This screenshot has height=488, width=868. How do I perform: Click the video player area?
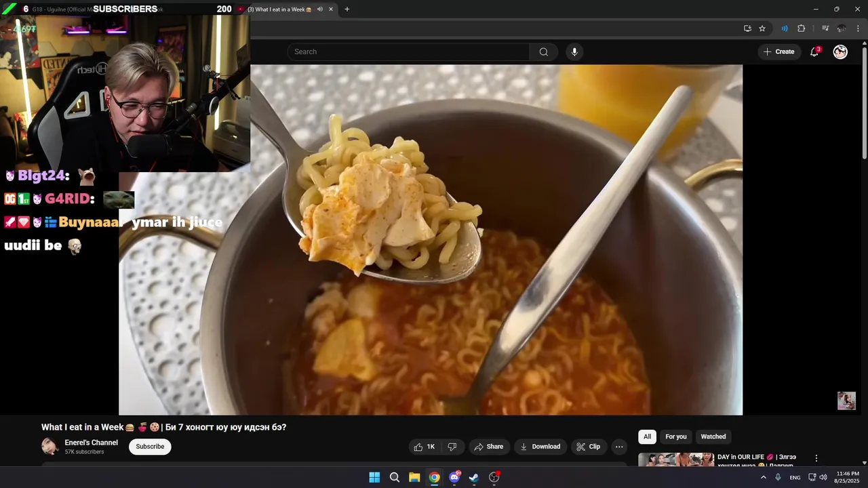(x=431, y=240)
